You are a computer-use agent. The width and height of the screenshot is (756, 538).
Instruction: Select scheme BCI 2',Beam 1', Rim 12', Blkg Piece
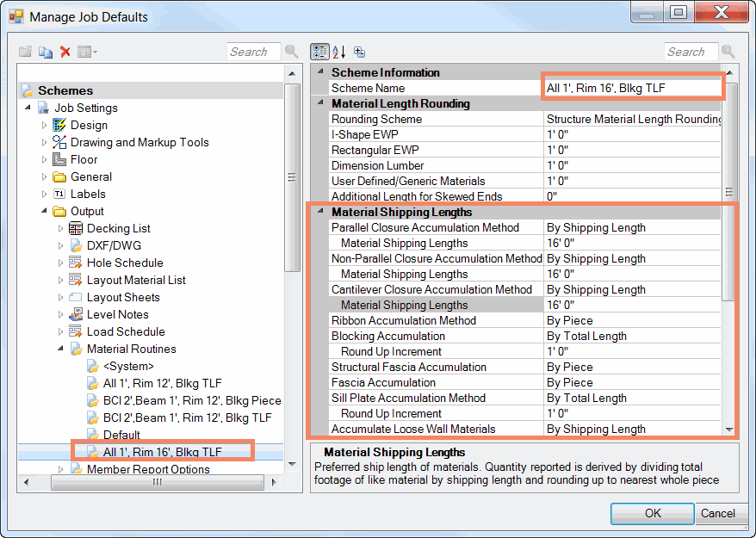192,400
